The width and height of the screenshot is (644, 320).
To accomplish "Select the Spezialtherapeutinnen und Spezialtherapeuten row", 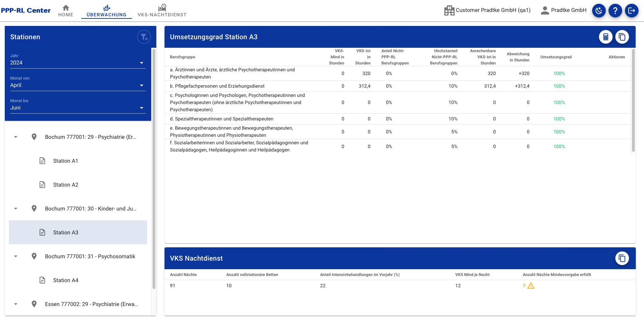I will (x=398, y=119).
